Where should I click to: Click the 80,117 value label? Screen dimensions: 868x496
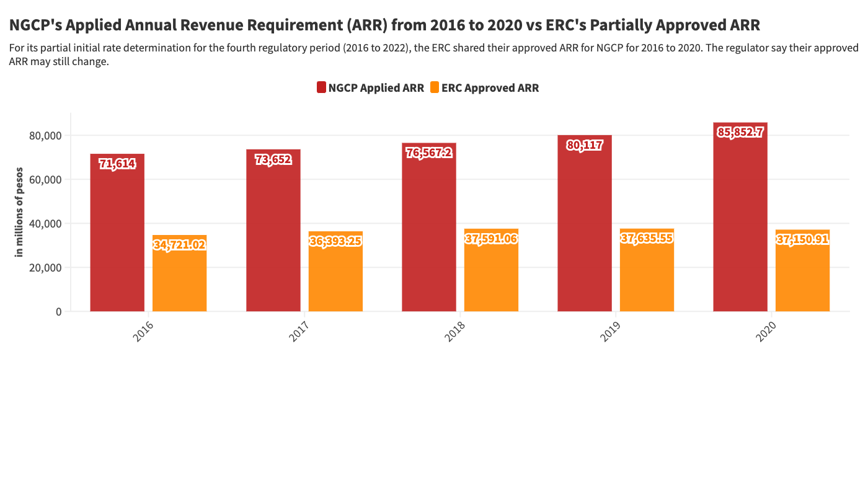pyautogui.click(x=585, y=145)
